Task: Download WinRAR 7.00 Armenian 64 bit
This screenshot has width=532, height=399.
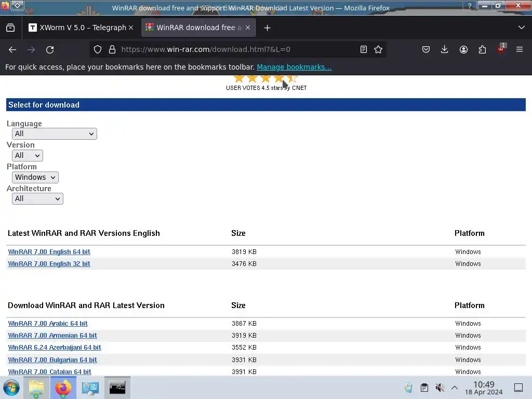Action: click(x=52, y=335)
